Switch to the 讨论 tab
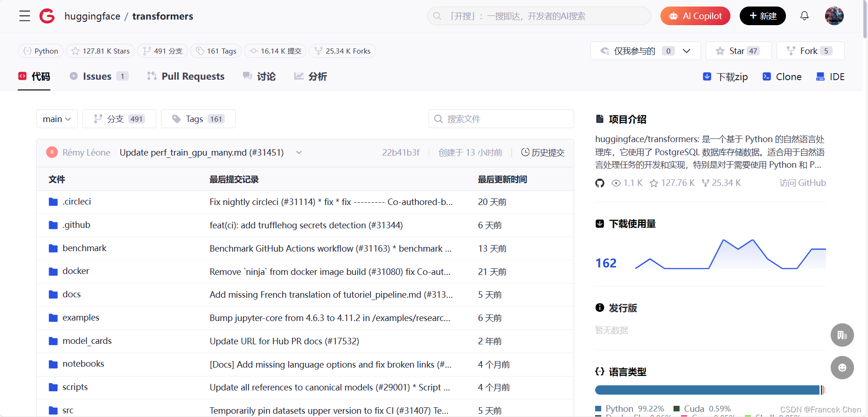The height and width of the screenshot is (417, 868). [x=259, y=76]
